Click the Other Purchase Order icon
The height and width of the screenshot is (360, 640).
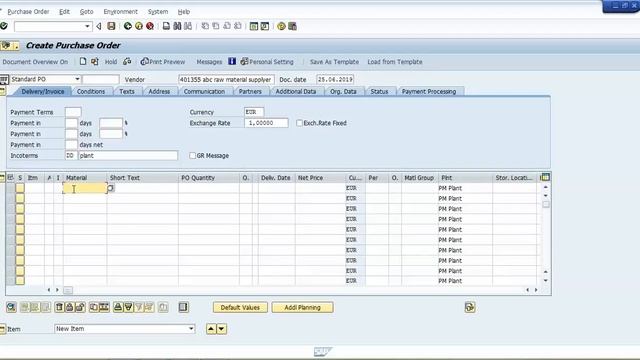[95, 62]
